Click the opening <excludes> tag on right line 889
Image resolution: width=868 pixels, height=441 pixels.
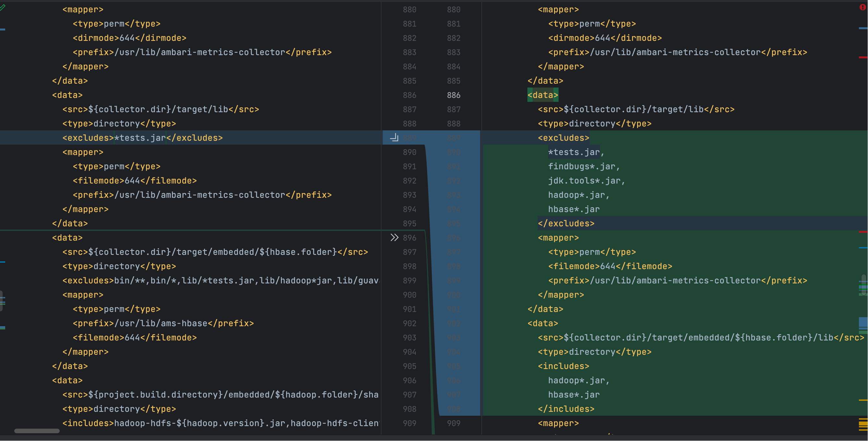pos(563,138)
